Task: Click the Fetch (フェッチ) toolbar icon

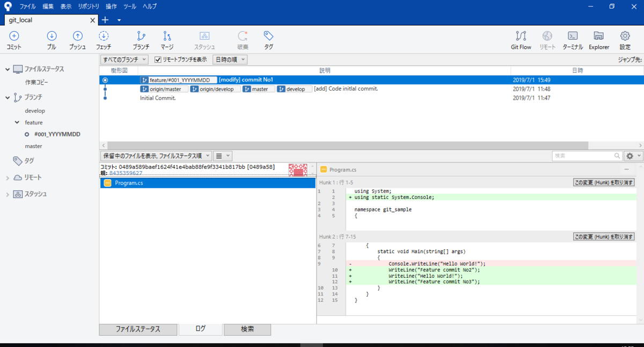Action: pos(104,36)
